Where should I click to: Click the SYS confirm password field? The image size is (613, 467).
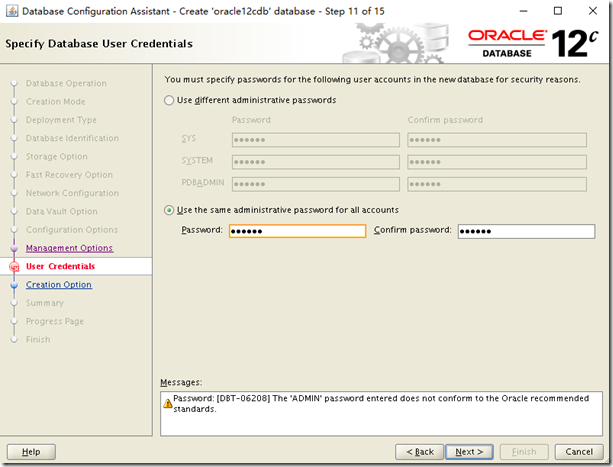(497, 140)
